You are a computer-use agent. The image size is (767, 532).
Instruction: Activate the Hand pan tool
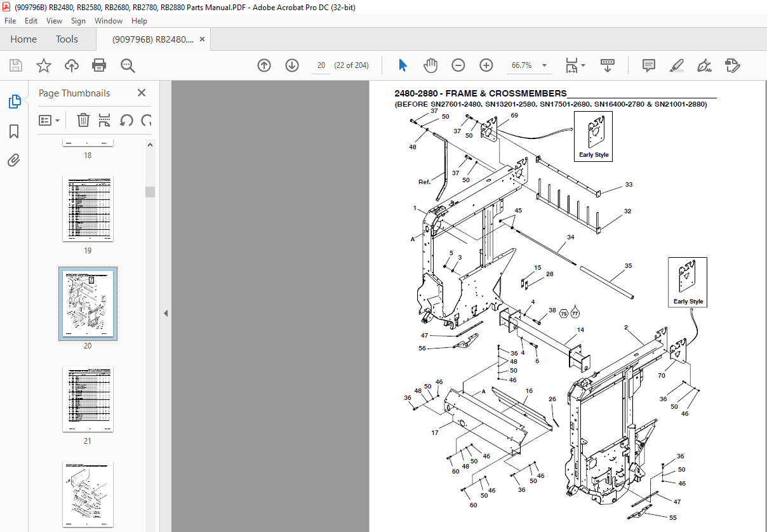pyautogui.click(x=430, y=65)
